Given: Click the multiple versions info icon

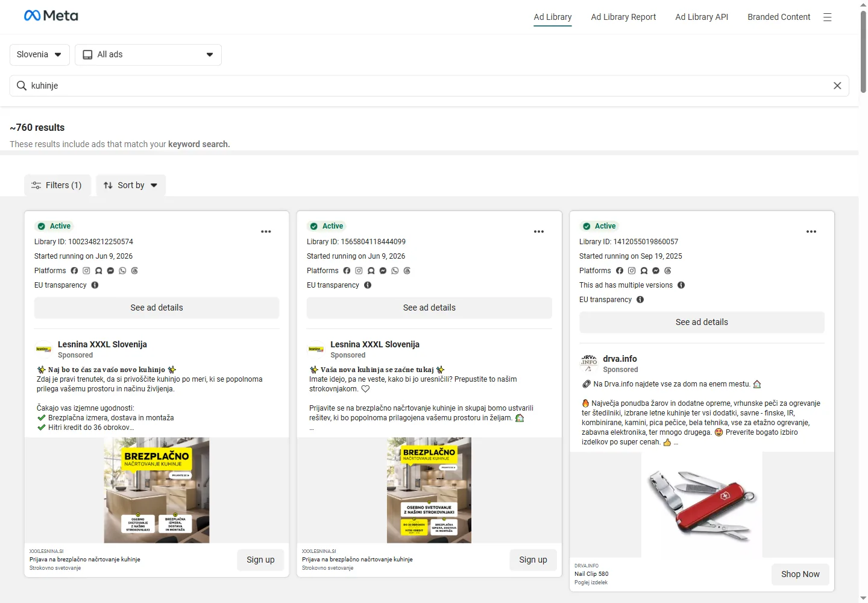Looking at the screenshot, I should pyautogui.click(x=681, y=285).
